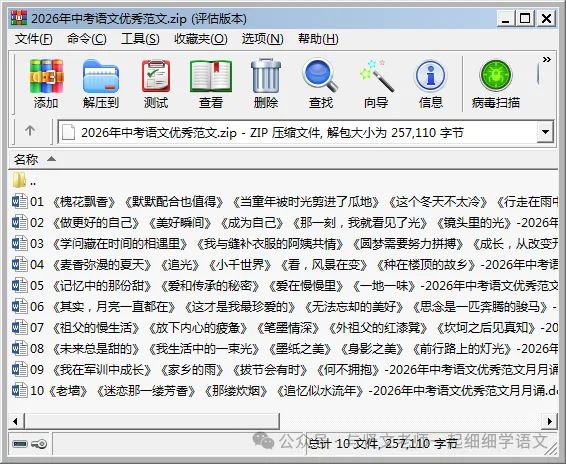Start 病毒扫描 (Virus scan) icon
Image resolution: width=566 pixels, height=464 pixels.
tap(496, 76)
